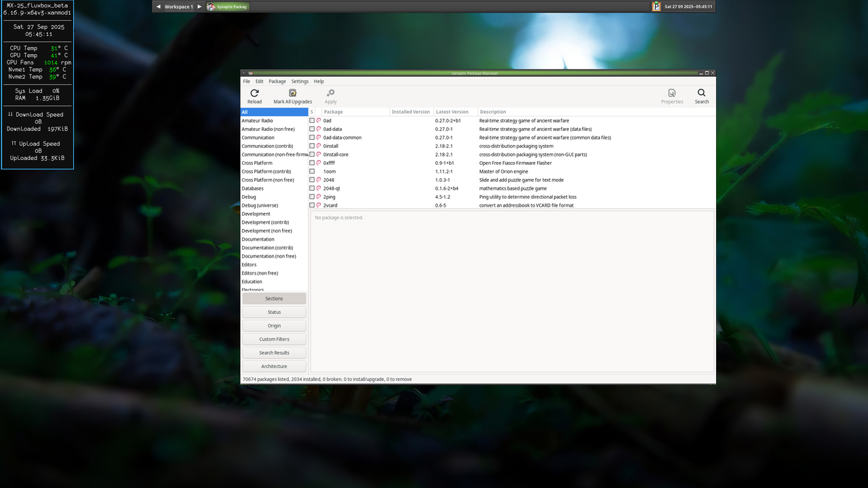Open the Package menu
This screenshot has width=868, height=488.
click(x=277, y=81)
